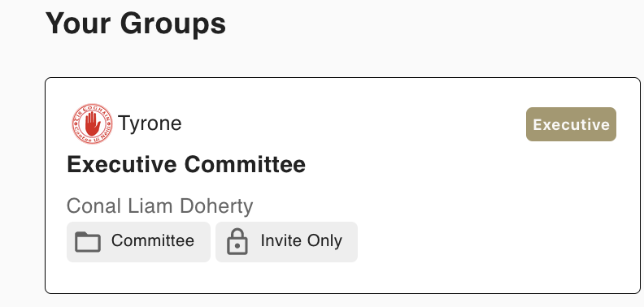Click the Tyrone red hand crest logo

point(93,123)
